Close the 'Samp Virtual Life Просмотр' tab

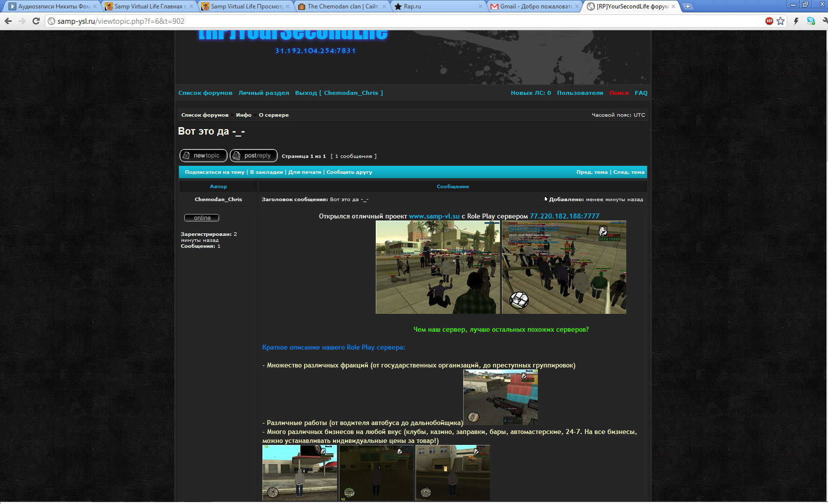pos(288,6)
